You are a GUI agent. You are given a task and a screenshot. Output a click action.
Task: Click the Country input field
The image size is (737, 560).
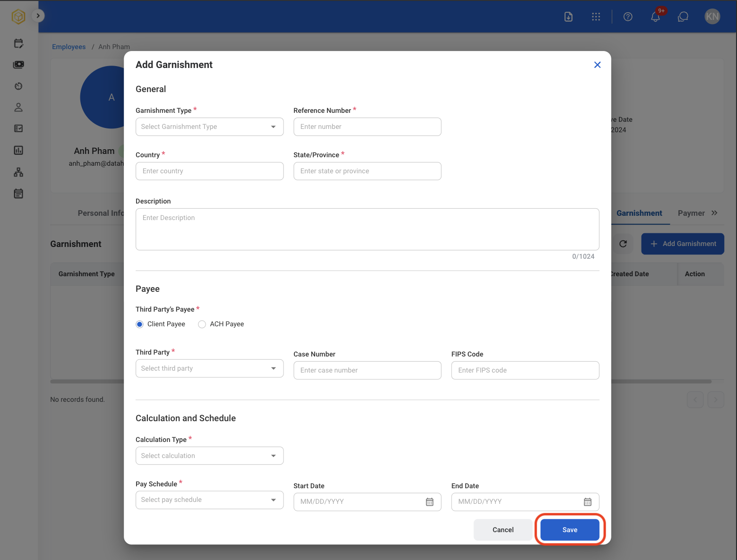pos(209,171)
